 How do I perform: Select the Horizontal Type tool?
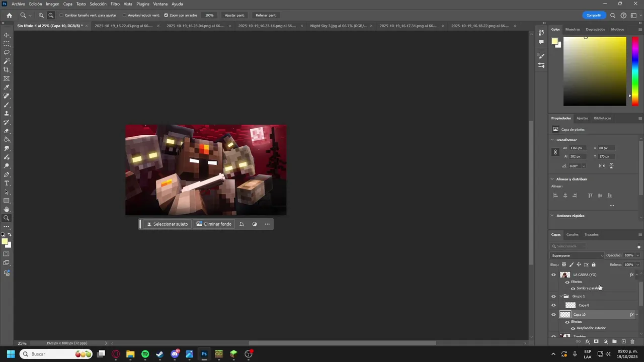(7, 184)
